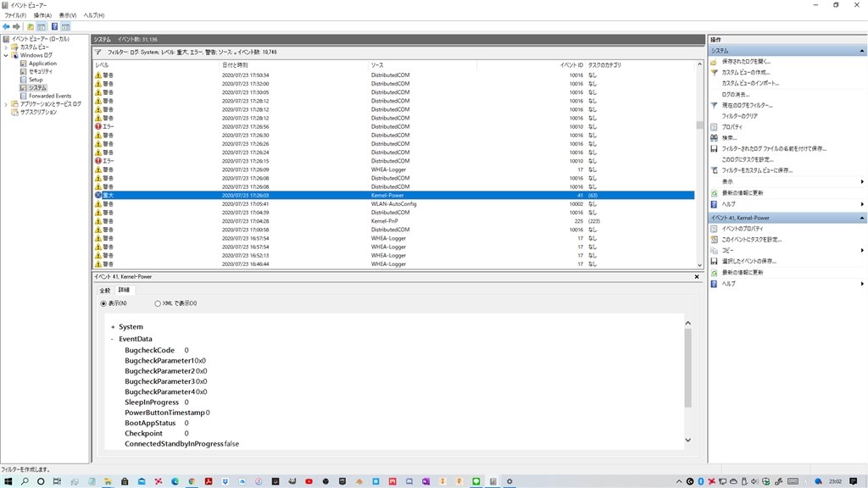Viewport: 868px width, 488px height.
Task: Collapse the EventData node in event details
Action: point(113,339)
